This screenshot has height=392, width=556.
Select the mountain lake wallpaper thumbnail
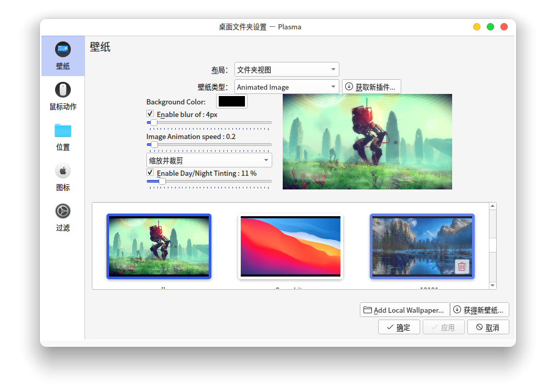click(422, 246)
